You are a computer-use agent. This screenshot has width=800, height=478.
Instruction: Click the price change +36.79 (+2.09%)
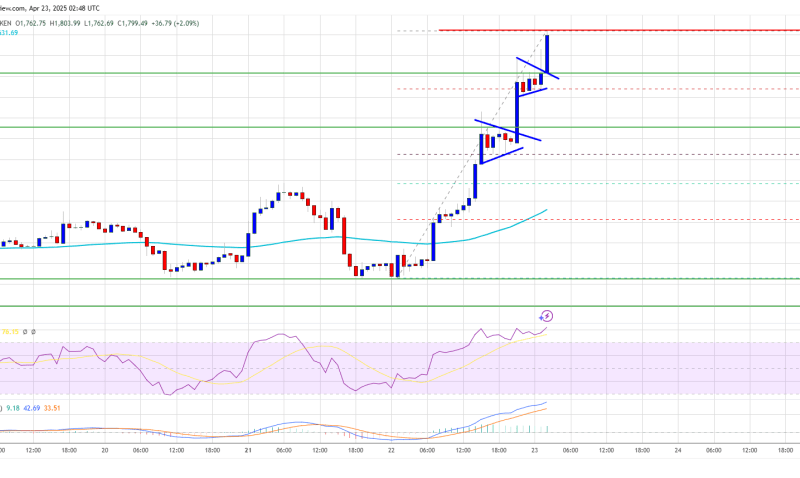175,23
